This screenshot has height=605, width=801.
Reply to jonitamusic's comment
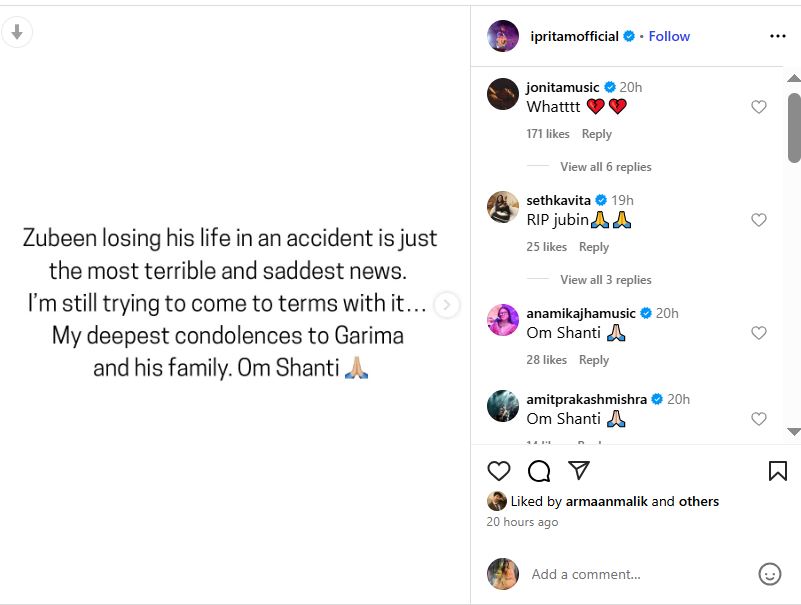[597, 134]
